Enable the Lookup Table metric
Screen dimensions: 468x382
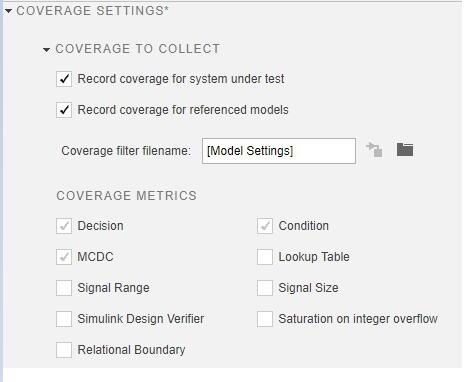click(x=265, y=257)
